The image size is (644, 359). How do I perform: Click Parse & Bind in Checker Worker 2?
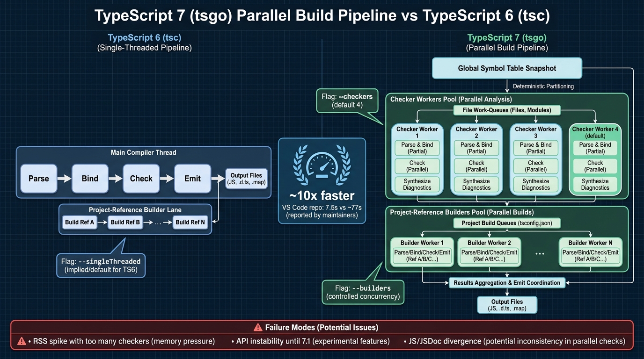click(x=476, y=148)
